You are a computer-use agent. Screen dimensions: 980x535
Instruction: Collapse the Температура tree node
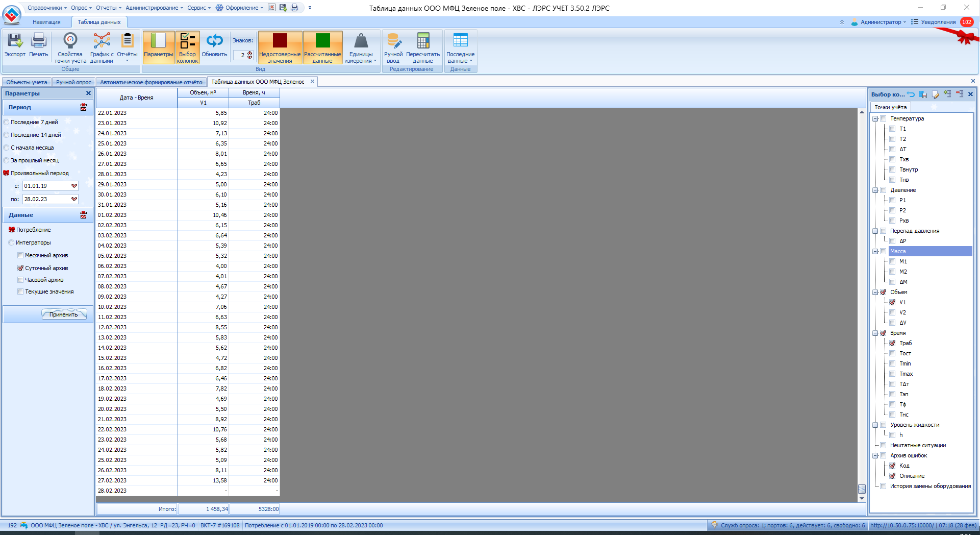coord(875,118)
